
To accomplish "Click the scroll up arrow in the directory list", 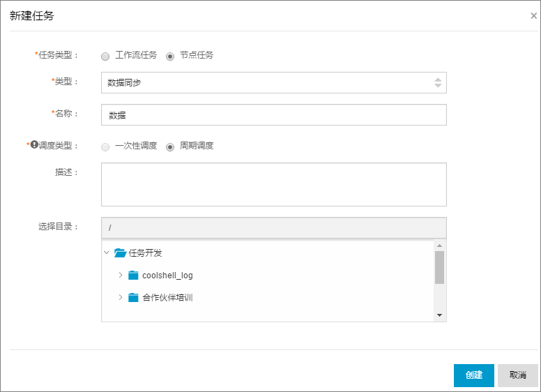I will (x=439, y=246).
